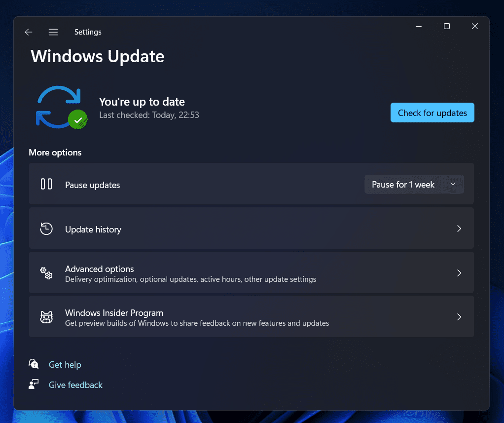Open the Give feedback link
Image resolution: width=504 pixels, height=423 pixels.
pos(75,385)
